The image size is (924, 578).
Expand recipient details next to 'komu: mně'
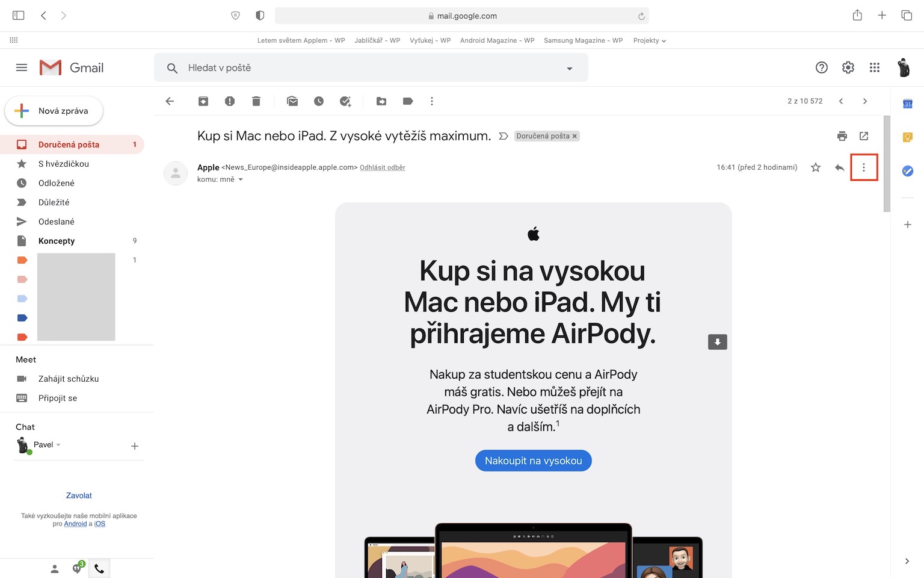241,179
